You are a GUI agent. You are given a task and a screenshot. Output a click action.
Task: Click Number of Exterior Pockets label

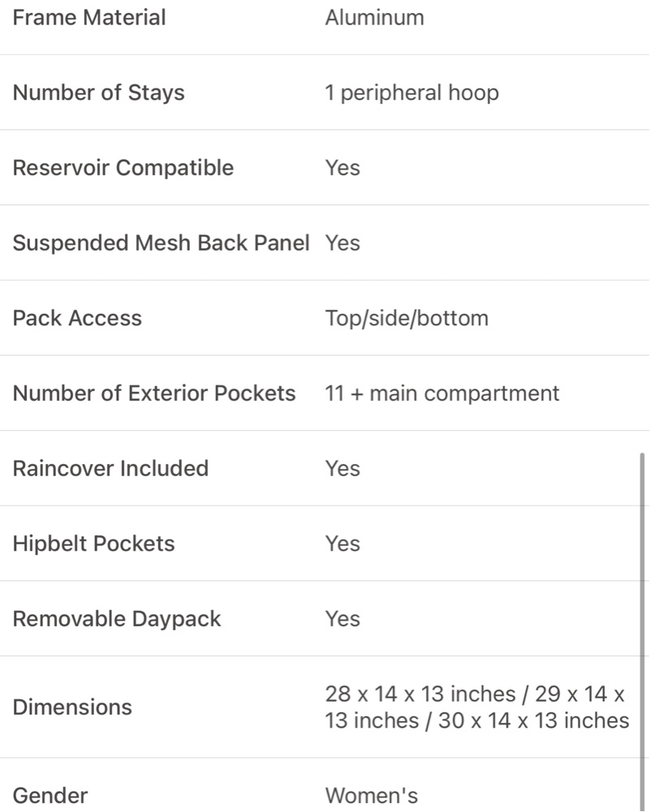pos(154,393)
